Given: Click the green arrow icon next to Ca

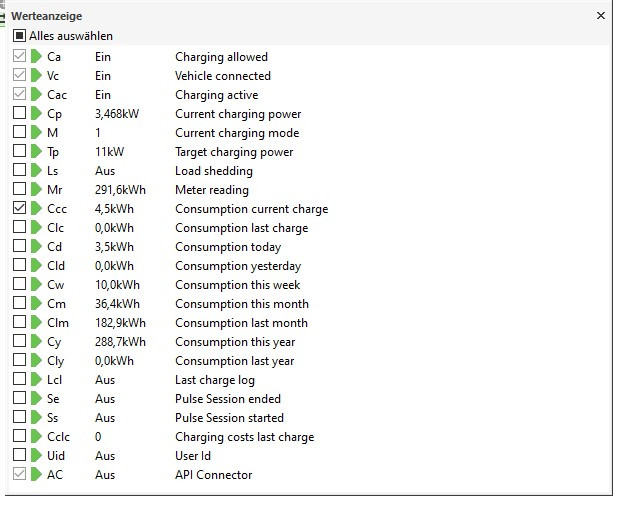Looking at the screenshot, I should coord(36,57).
